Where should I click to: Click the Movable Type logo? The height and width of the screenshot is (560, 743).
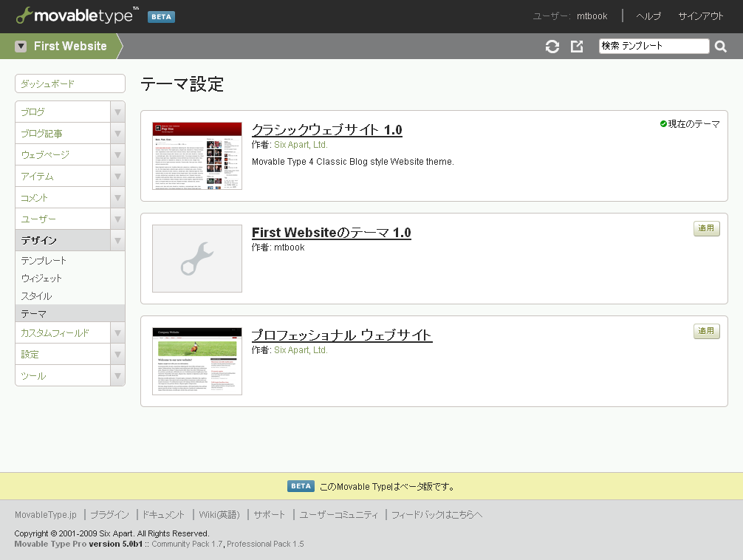tap(78, 16)
